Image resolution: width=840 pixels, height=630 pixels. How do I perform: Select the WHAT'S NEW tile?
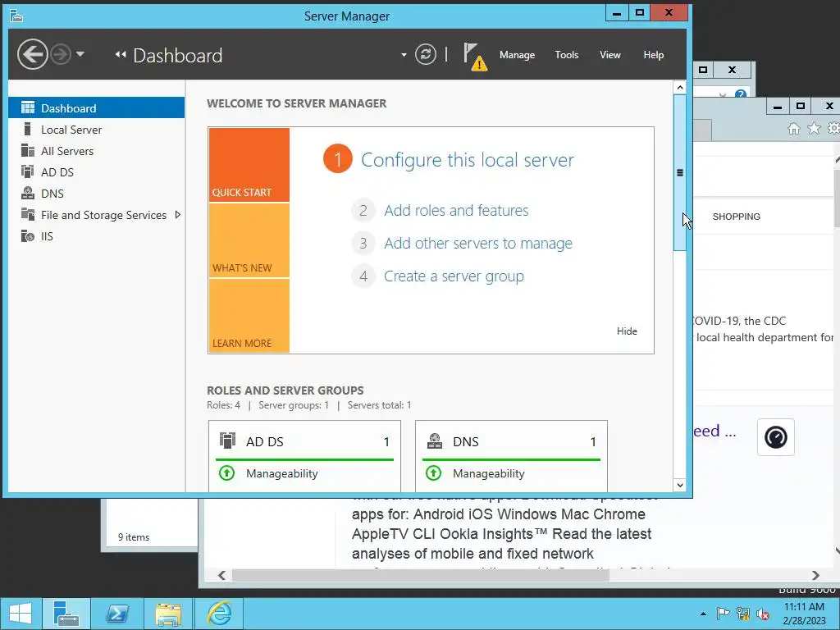[249, 240]
